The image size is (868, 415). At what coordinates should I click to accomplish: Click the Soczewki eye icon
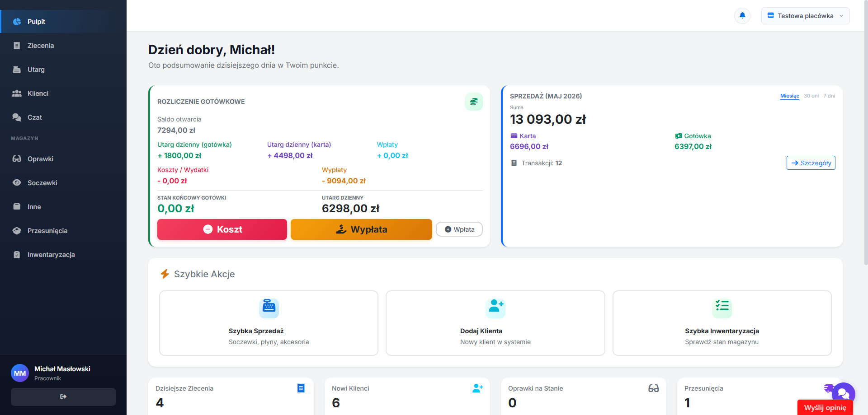pyautogui.click(x=17, y=183)
